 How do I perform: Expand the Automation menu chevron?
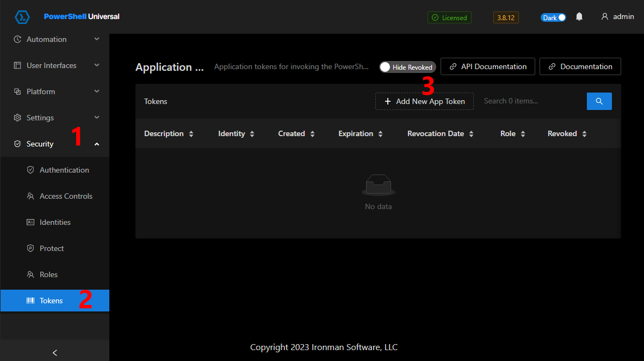point(97,39)
